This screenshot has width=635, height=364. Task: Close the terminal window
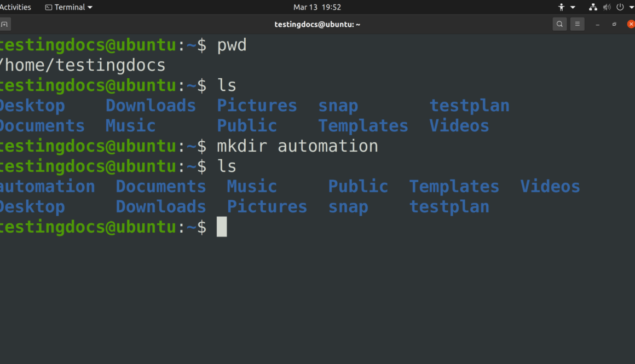point(631,24)
